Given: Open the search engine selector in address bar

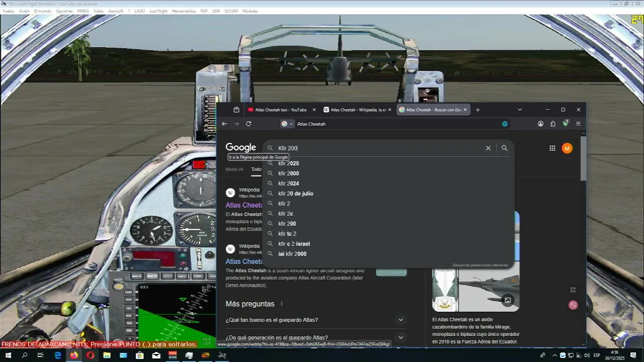Looking at the screenshot, I should click(287, 124).
